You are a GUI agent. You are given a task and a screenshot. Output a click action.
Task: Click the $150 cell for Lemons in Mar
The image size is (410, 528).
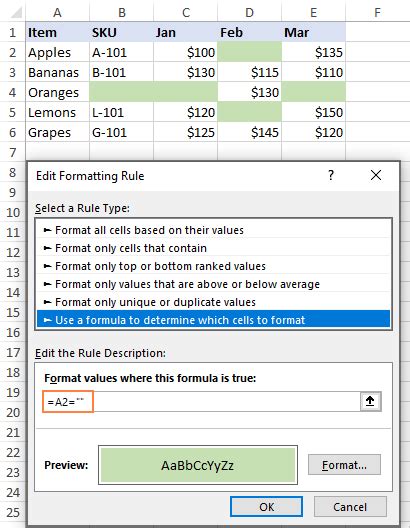[x=313, y=112]
